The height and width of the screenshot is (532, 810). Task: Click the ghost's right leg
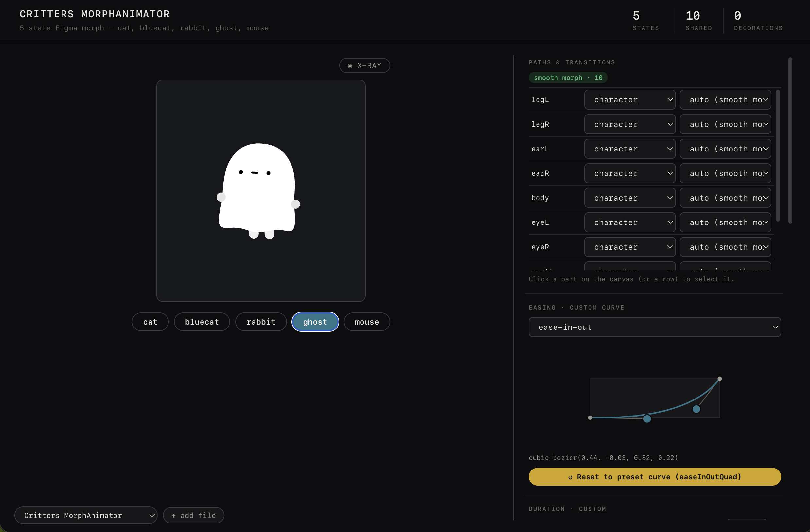(270, 235)
